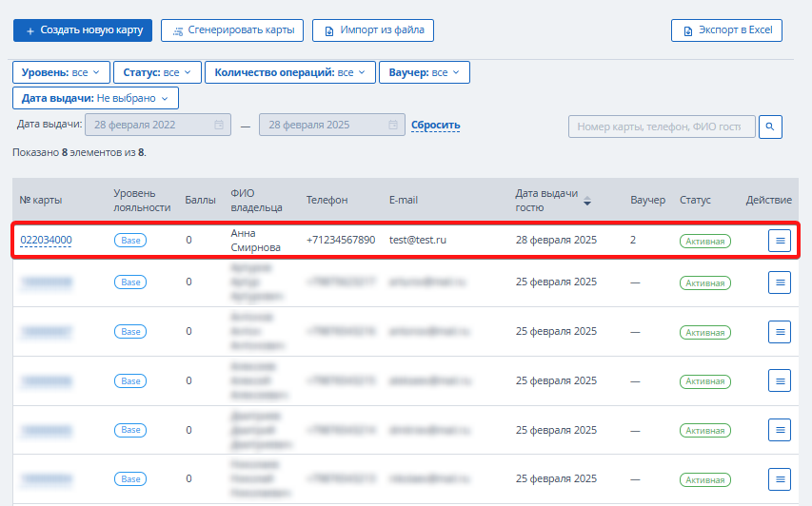The height and width of the screenshot is (506, 812).
Task: Click Создать новую карту button
Action: pyautogui.click(x=83, y=30)
